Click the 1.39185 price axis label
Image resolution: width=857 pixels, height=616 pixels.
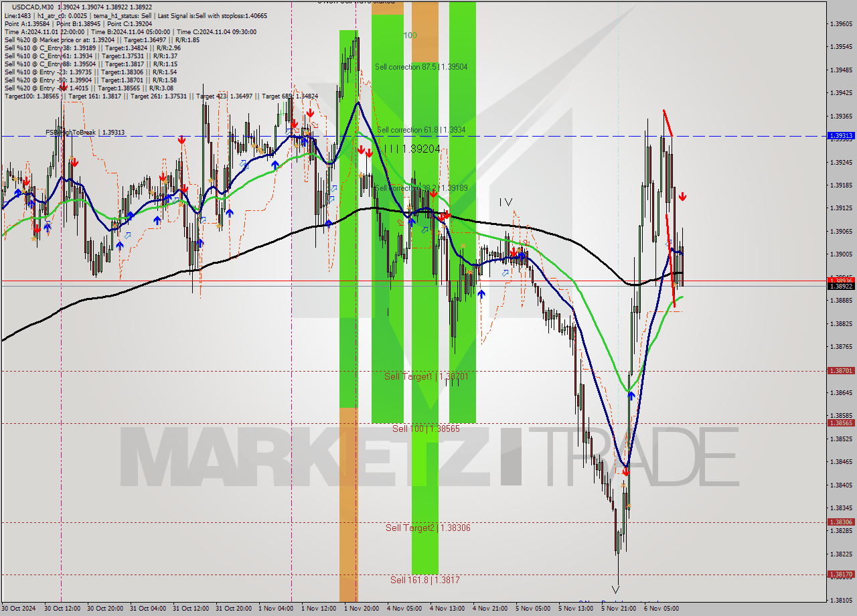point(842,185)
